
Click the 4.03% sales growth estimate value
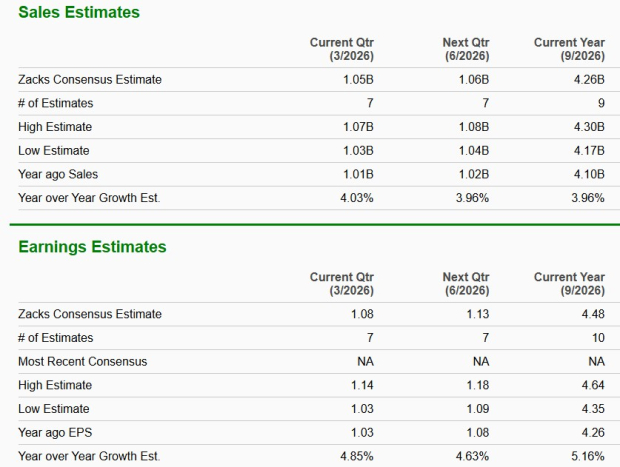tap(357, 197)
